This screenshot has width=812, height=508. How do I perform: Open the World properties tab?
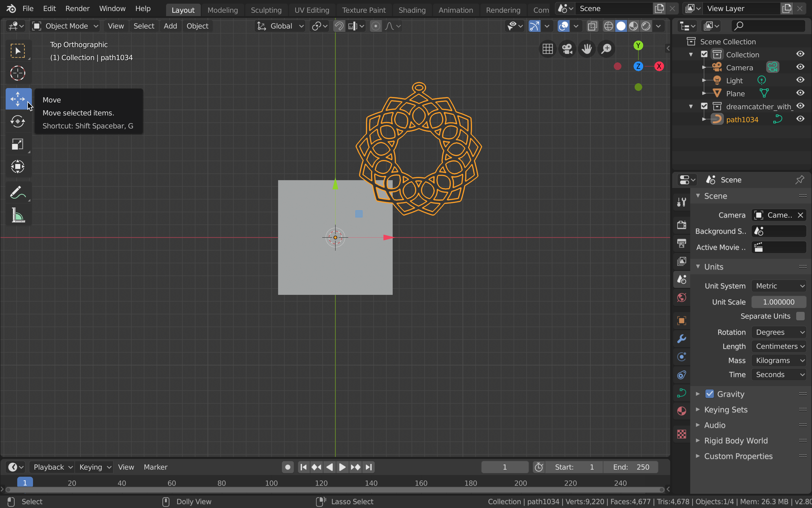pos(681,298)
